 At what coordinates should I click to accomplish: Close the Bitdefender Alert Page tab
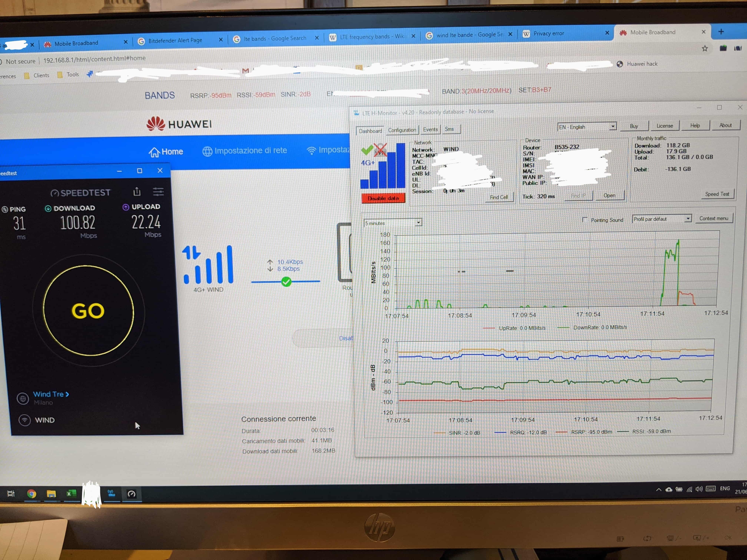click(221, 39)
